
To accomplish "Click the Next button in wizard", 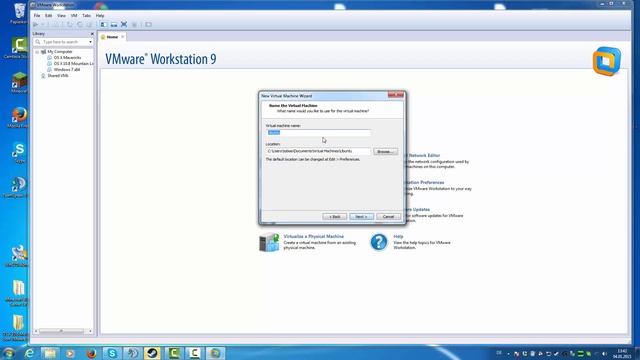I will [x=362, y=216].
